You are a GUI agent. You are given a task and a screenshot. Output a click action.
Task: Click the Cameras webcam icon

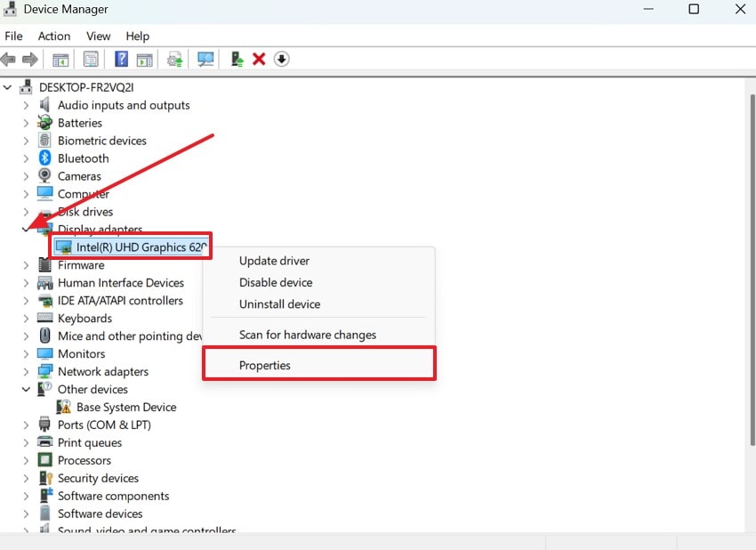pos(44,175)
